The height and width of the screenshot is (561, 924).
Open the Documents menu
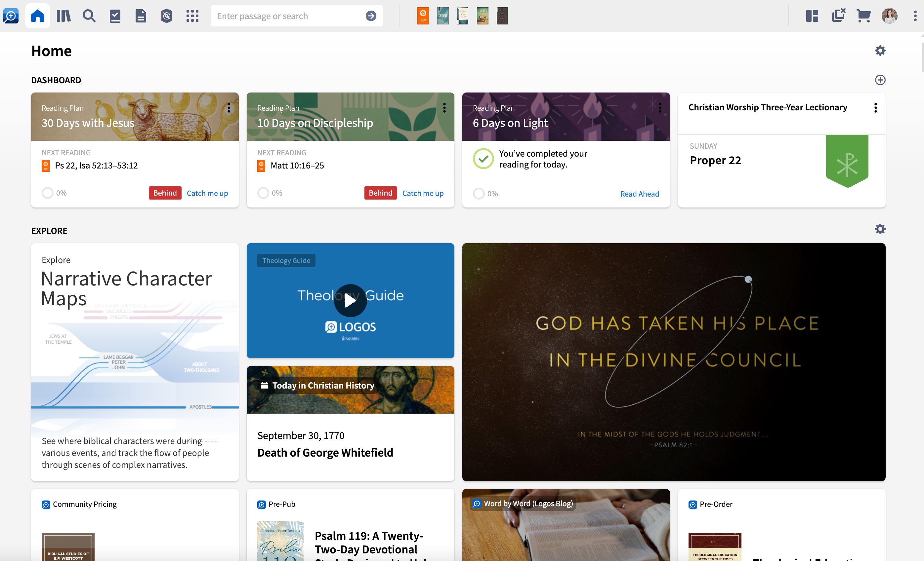tap(141, 16)
